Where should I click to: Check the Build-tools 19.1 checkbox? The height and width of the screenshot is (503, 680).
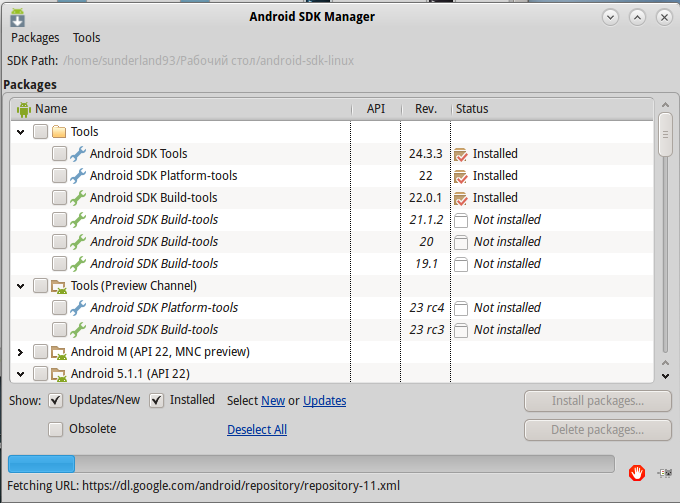click(x=59, y=263)
